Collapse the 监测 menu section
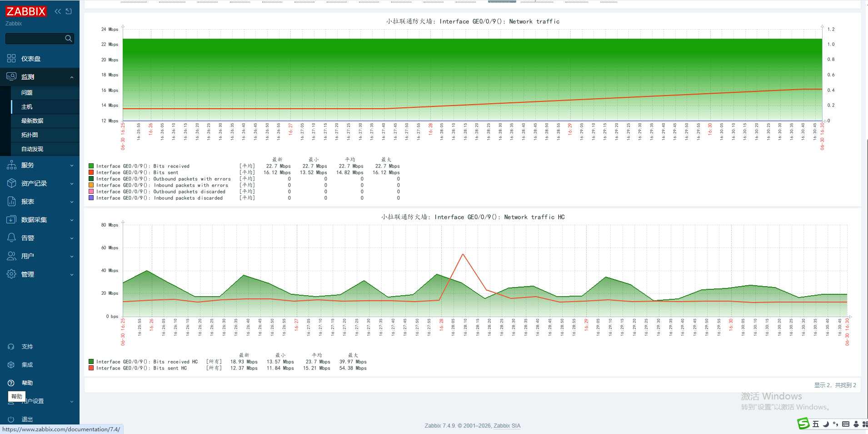 point(72,77)
